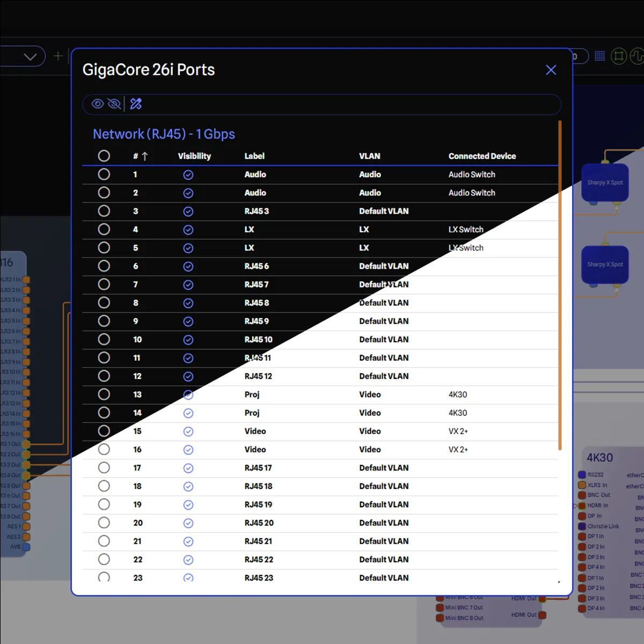Click the plus icon beside the dropdown
This screenshot has height=644, width=644.
point(58,56)
